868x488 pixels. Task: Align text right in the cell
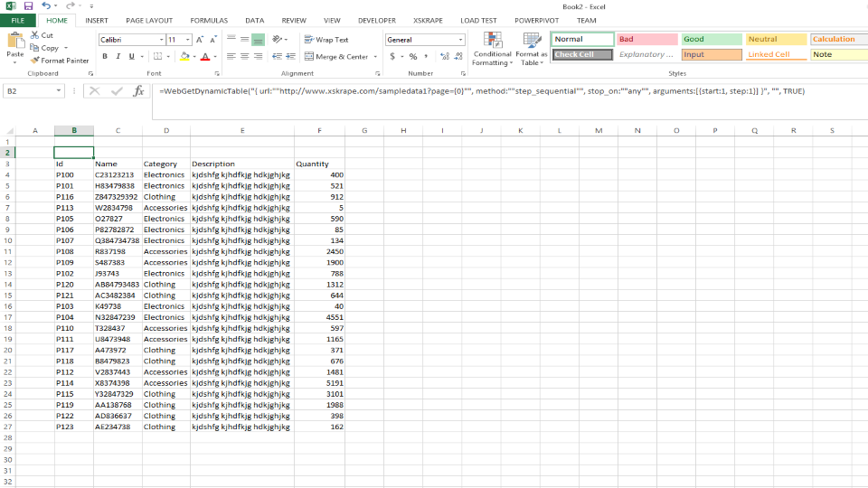[x=258, y=56]
